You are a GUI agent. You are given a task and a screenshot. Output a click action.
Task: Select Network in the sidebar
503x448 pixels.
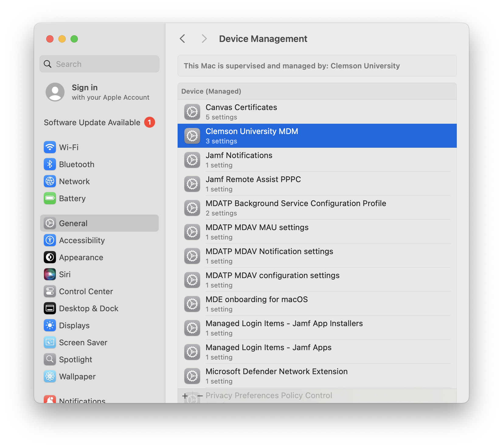click(x=99, y=181)
